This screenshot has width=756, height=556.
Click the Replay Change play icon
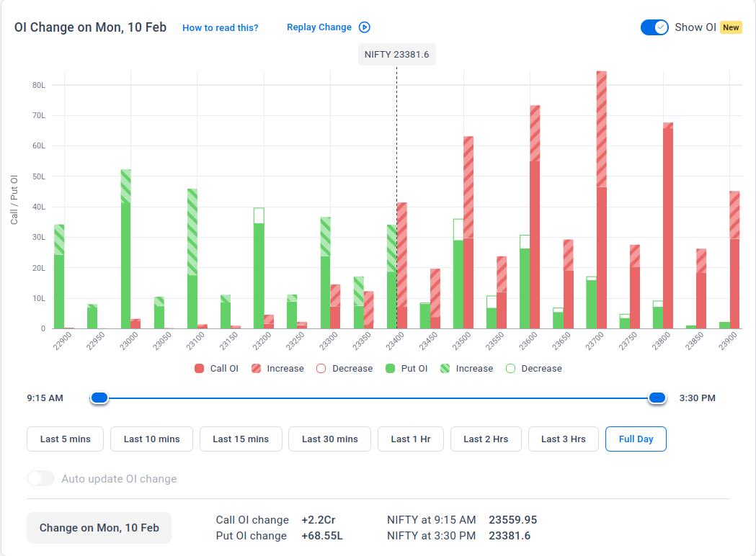(365, 27)
